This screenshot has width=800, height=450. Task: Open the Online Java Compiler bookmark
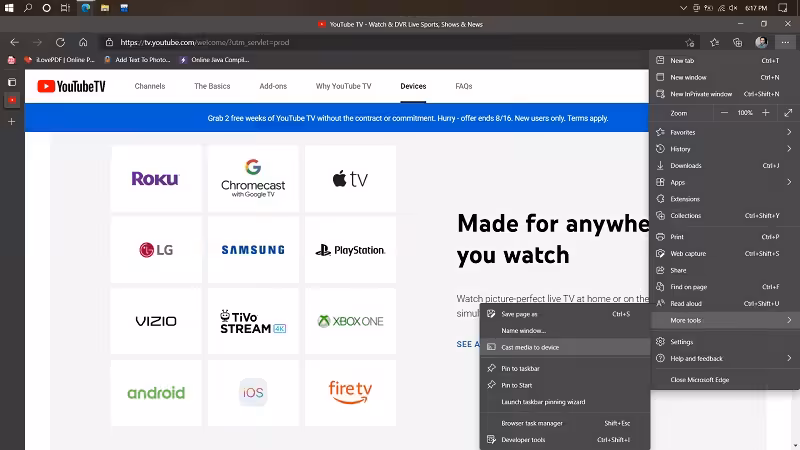(214, 60)
